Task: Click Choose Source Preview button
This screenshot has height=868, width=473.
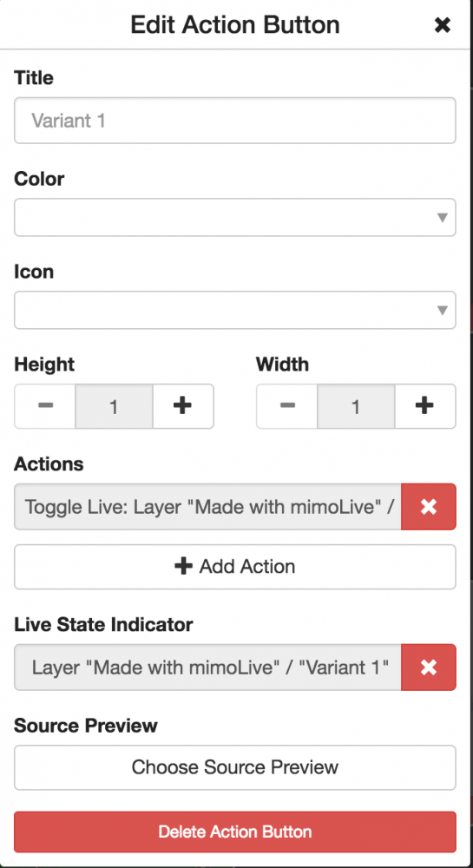Action: 235,767
